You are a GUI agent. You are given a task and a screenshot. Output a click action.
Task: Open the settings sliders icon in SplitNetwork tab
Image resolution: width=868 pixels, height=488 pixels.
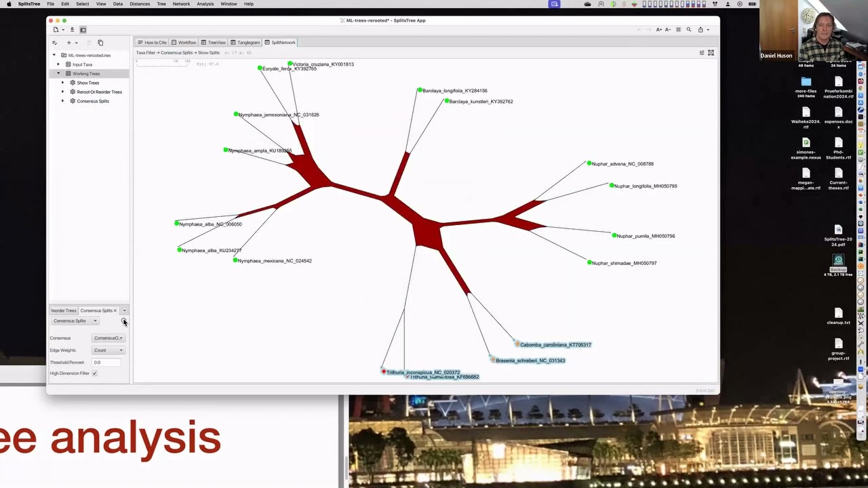click(702, 53)
